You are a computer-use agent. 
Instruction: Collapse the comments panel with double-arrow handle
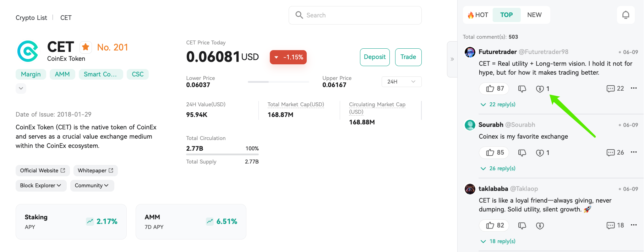[x=452, y=59]
